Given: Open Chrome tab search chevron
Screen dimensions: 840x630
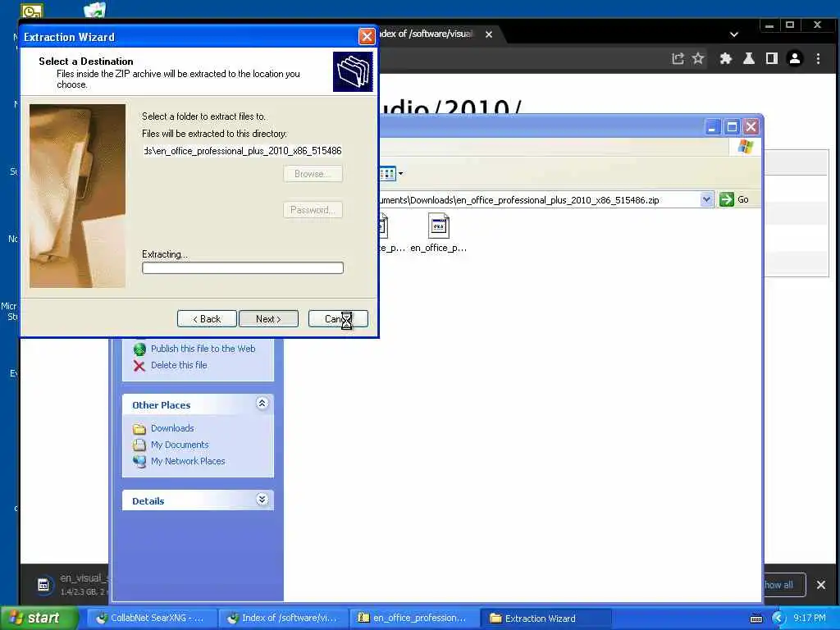Looking at the screenshot, I should click(x=734, y=34).
